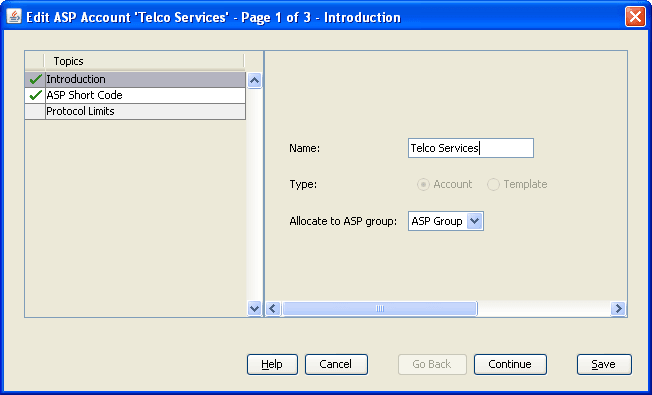Save the ASP account changes
The width and height of the screenshot is (652, 395).
pos(604,364)
